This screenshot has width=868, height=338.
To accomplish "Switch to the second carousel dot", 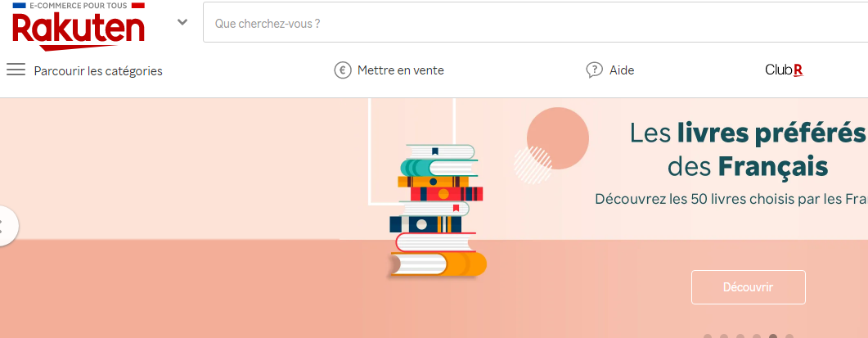I will (724, 336).
